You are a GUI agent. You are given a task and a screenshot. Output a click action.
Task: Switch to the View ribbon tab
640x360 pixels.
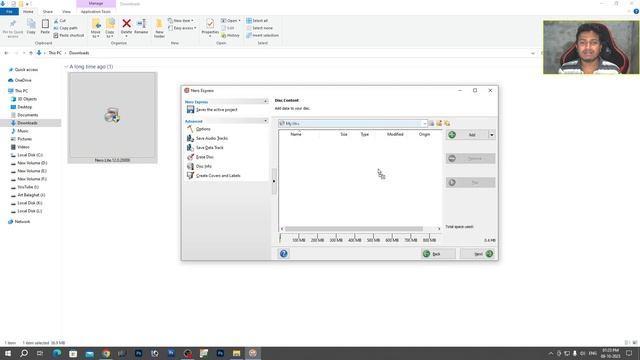[x=66, y=12]
